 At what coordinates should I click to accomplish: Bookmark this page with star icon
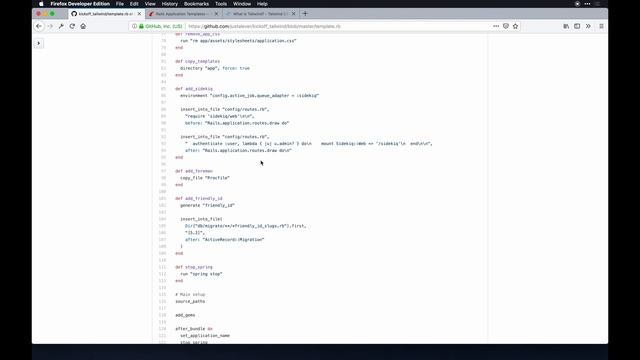(x=516, y=26)
